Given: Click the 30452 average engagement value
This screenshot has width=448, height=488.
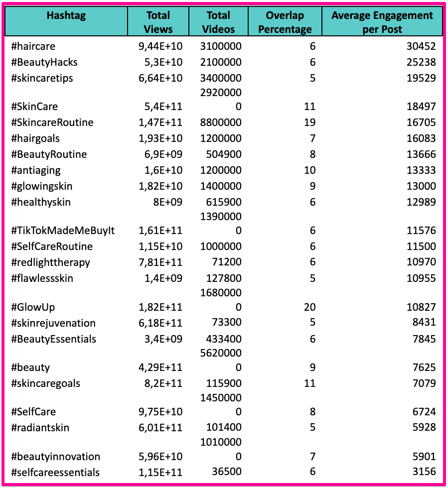Looking at the screenshot, I should click(x=421, y=47).
